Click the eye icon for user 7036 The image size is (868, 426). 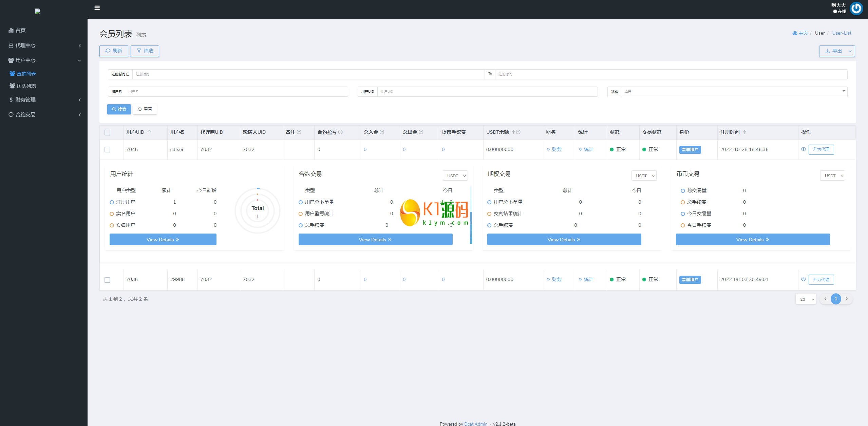point(803,279)
